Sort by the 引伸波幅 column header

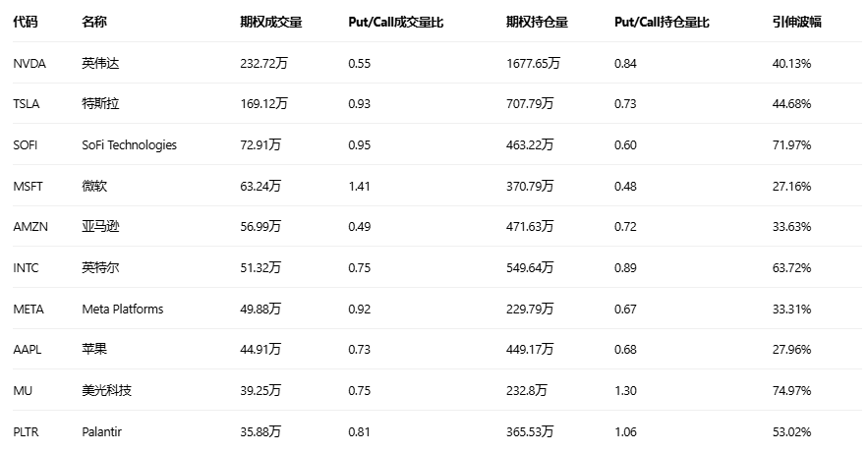(x=796, y=22)
